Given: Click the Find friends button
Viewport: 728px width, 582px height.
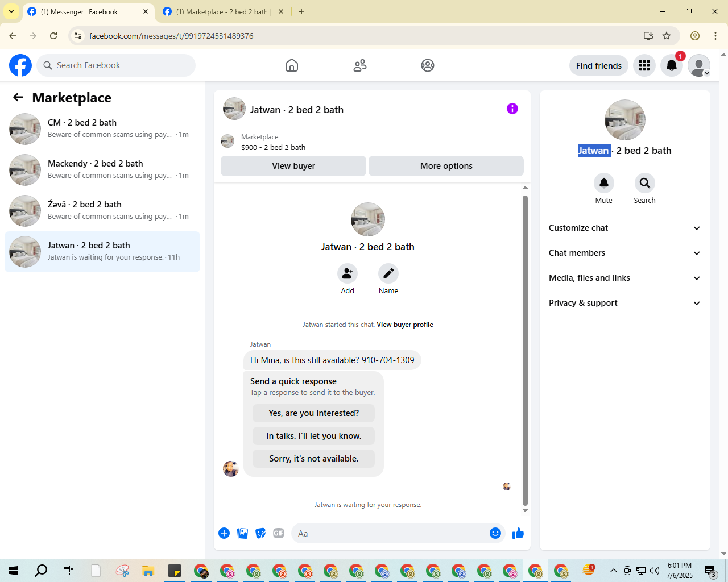Looking at the screenshot, I should coord(599,65).
